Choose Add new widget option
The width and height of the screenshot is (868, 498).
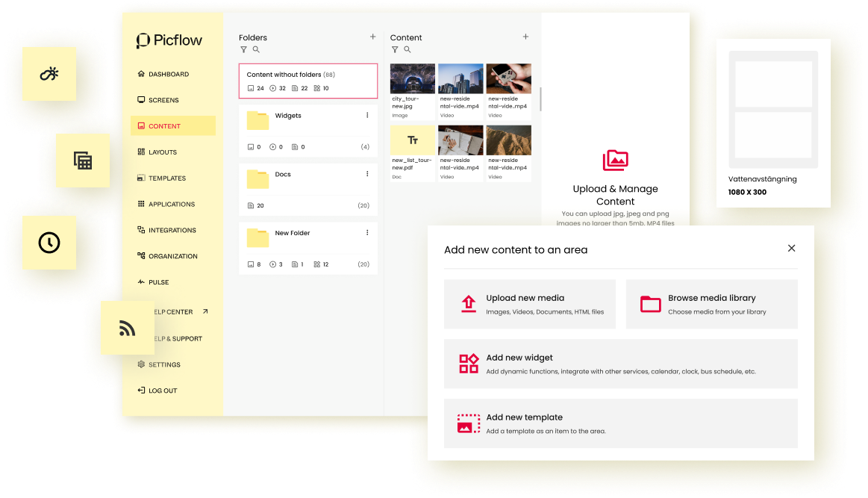620,364
